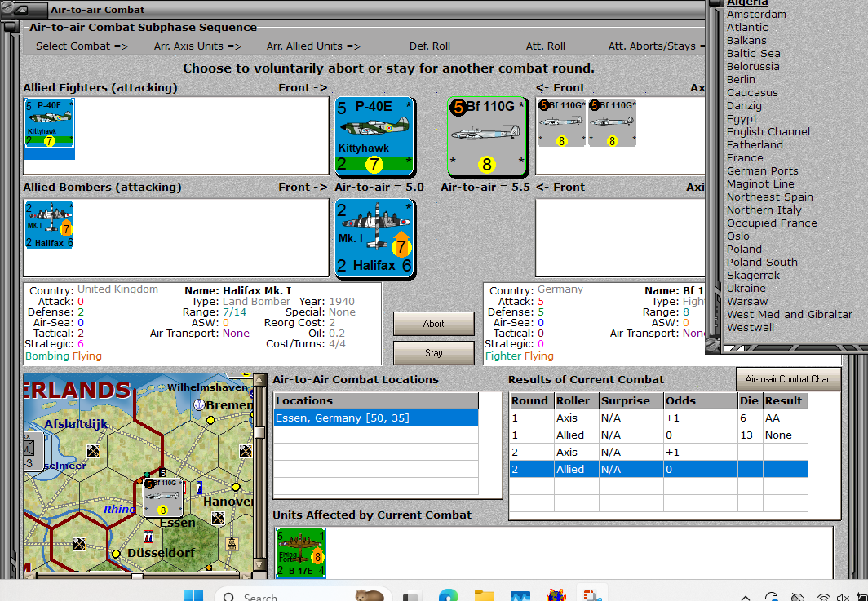Click the Abort button

pyautogui.click(x=433, y=324)
